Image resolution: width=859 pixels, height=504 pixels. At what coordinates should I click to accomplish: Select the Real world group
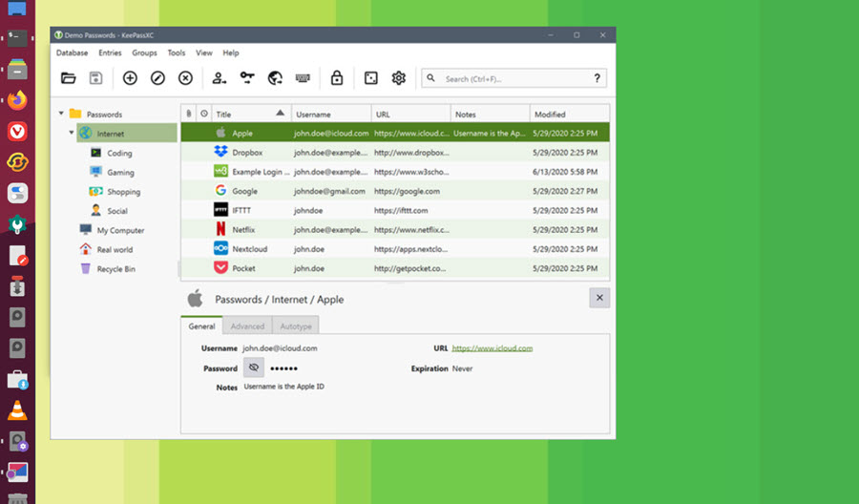115,249
